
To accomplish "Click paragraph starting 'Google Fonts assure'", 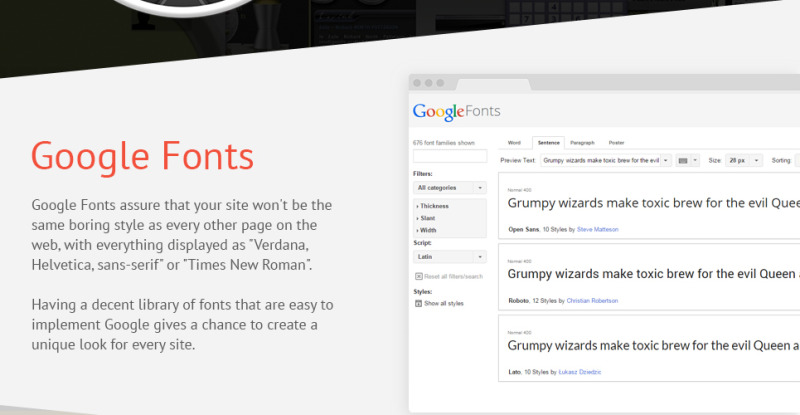I will [182, 235].
